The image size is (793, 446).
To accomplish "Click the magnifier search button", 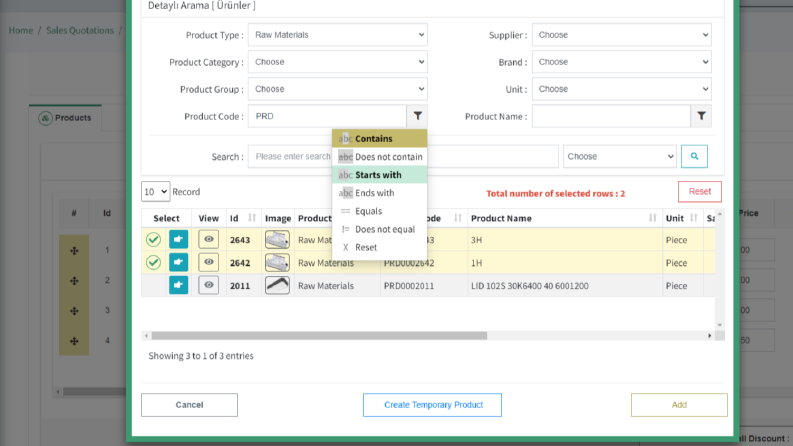I will (x=694, y=156).
